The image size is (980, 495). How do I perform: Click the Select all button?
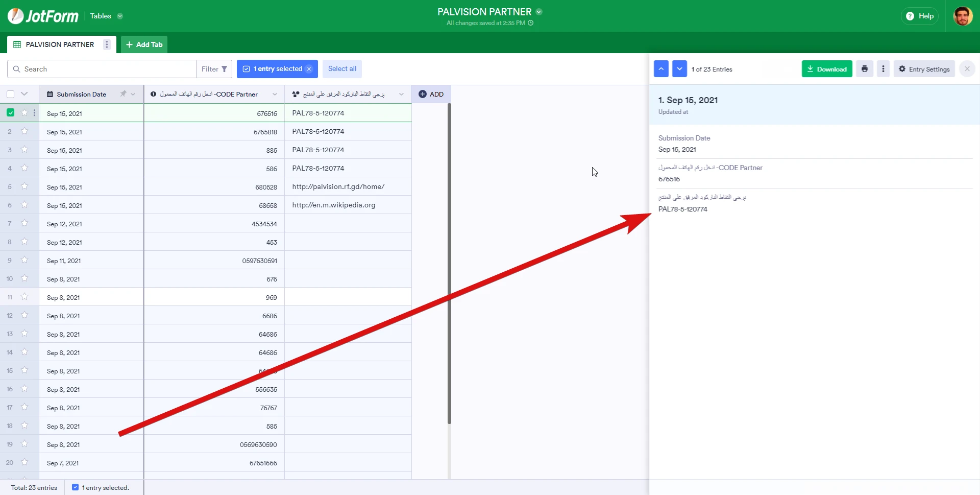click(342, 69)
